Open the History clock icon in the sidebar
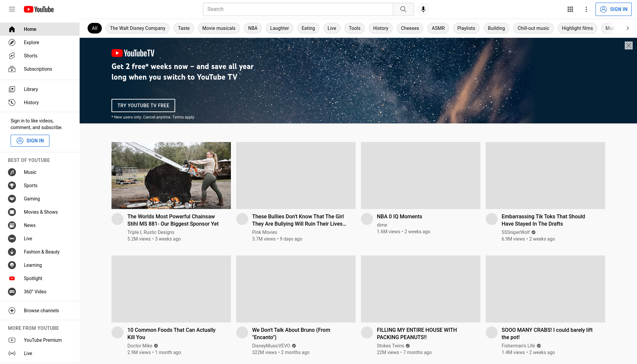Screen dimensions: 637x364 [x=12, y=103]
